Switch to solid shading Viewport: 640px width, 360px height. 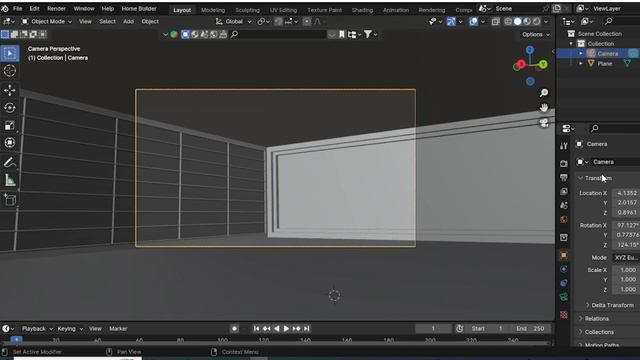point(518,22)
